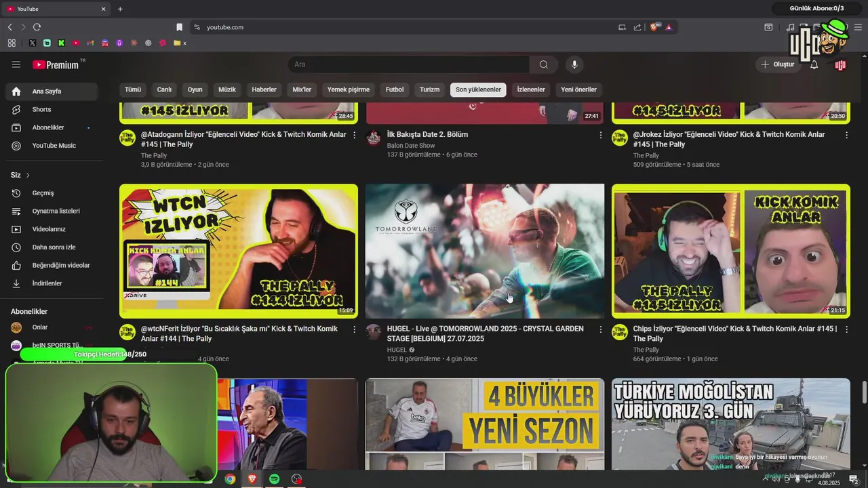
Task: Share this page via share icon
Action: coord(637,27)
